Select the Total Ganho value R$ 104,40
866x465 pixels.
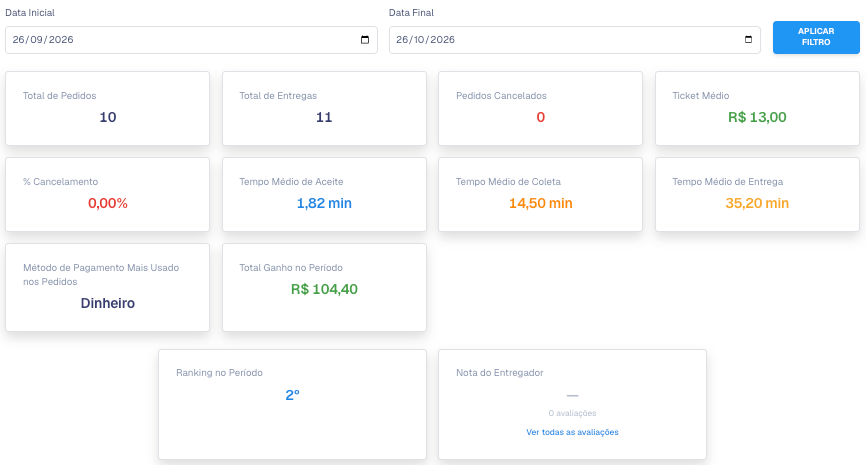click(324, 289)
